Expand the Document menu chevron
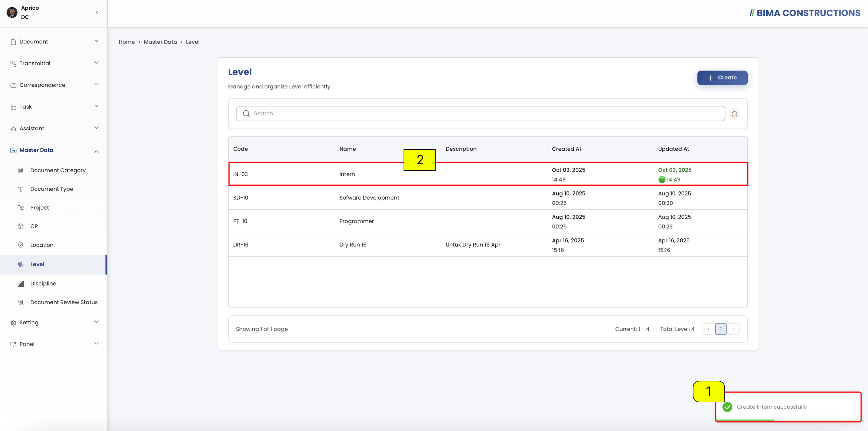This screenshot has width=868, height=431. [96, 41]
